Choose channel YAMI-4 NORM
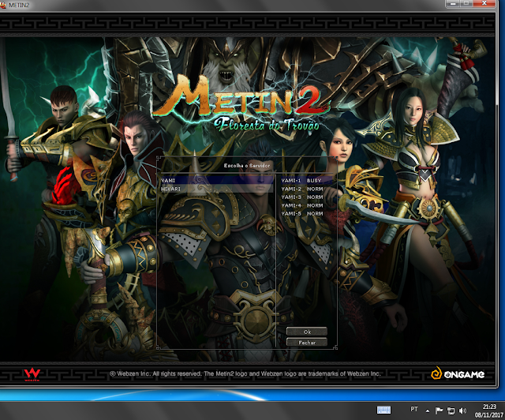The image size is (505, 420). (x=306, y=205)
